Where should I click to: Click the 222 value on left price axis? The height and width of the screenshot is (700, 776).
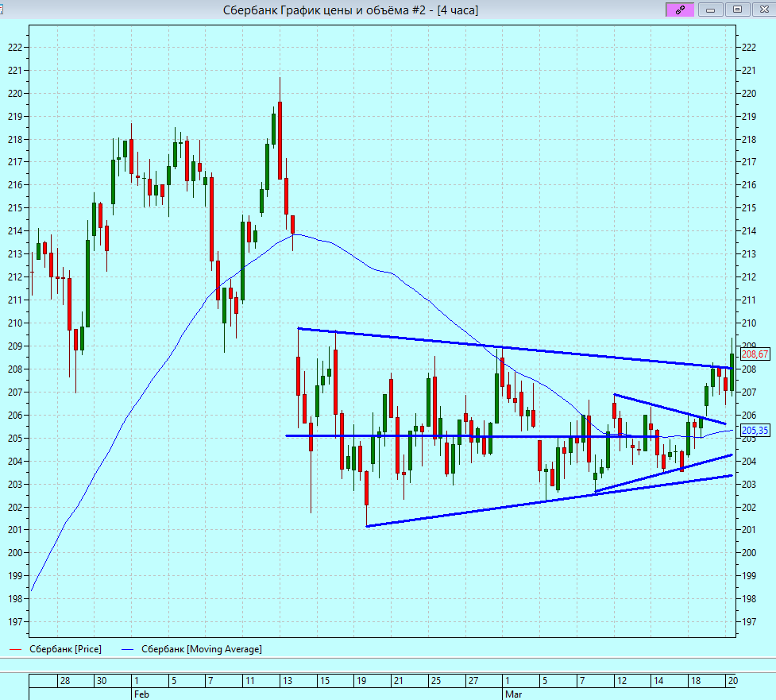tap(15, 48)
